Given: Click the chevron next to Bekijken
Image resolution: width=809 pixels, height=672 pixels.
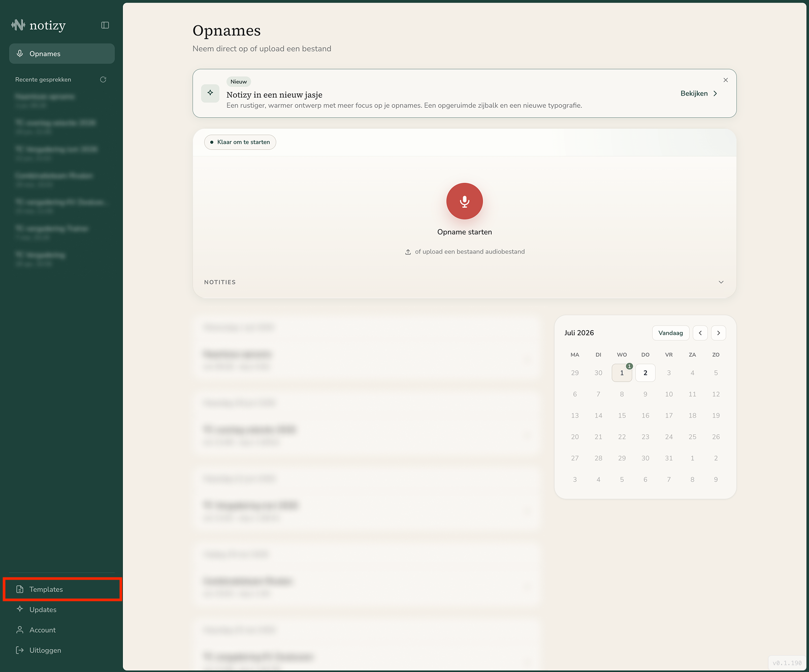Looking at the screenshot, I should 715,93.
